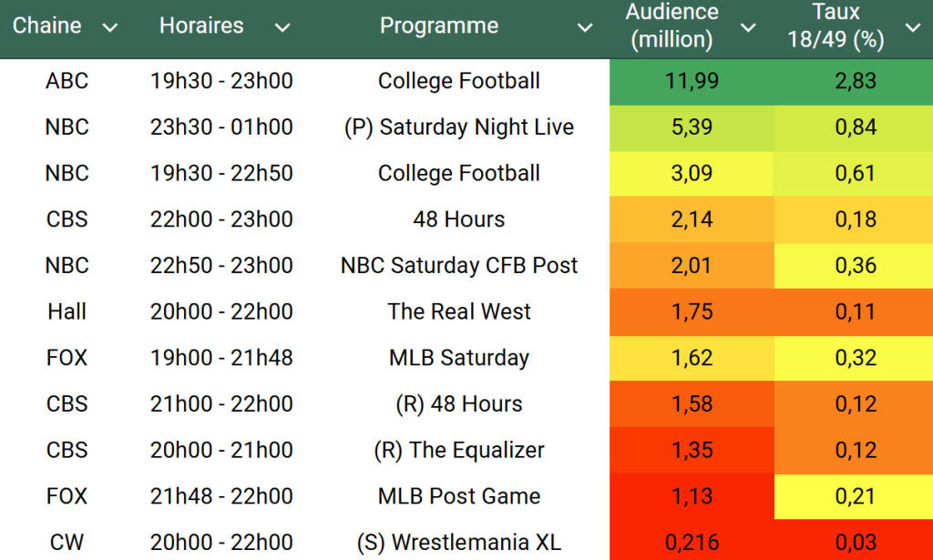Click the CW channel cell
The width and height of the screenshot is (933, 560).
click(x=67, y=543)
